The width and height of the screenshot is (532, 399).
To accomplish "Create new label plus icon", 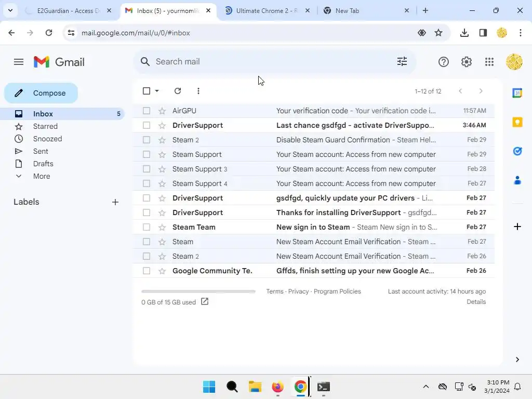I will 115,202.
